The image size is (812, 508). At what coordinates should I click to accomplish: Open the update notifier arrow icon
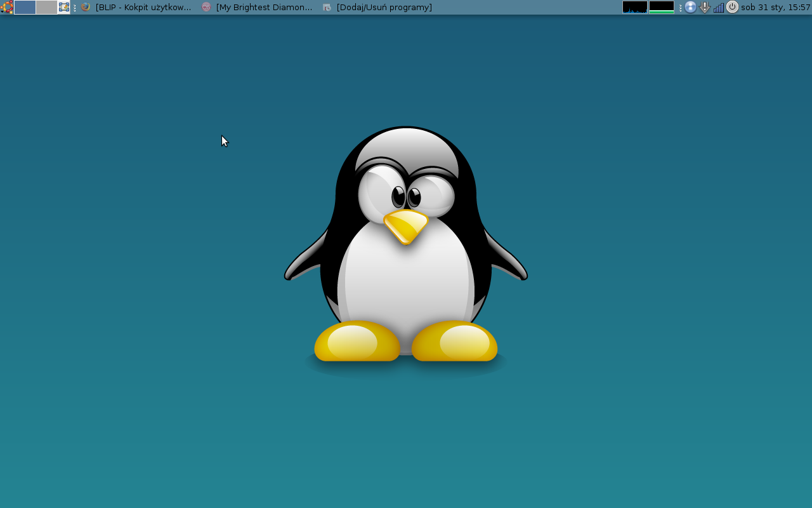pos(705,7)
